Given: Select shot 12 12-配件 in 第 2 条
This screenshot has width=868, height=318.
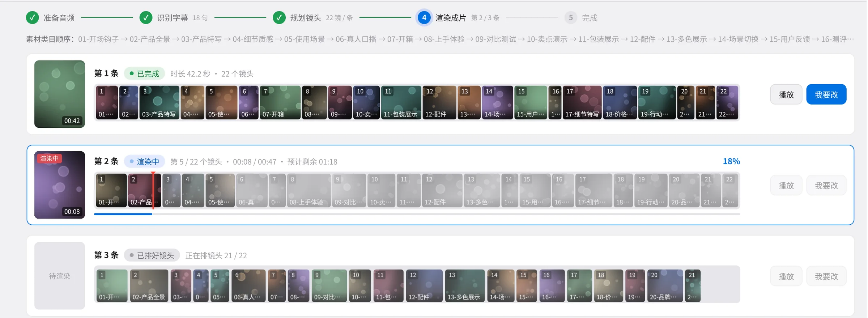Looking at the screenshot, I should click(x=442, y=190).
